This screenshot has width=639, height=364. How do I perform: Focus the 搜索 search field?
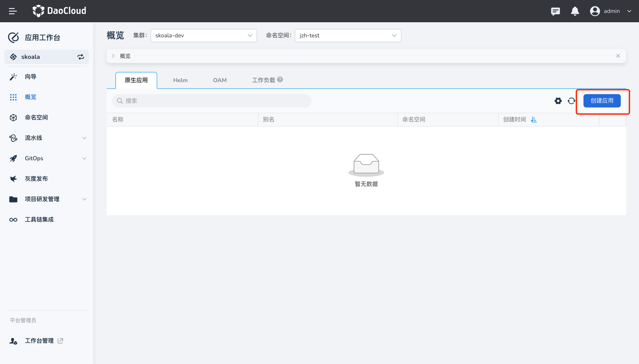(212, 101)
